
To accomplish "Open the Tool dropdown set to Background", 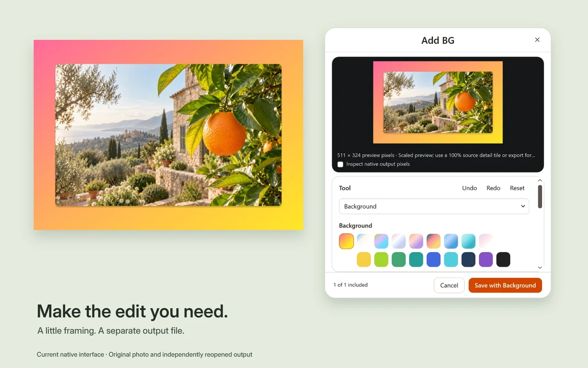I will tap(434, 207).
